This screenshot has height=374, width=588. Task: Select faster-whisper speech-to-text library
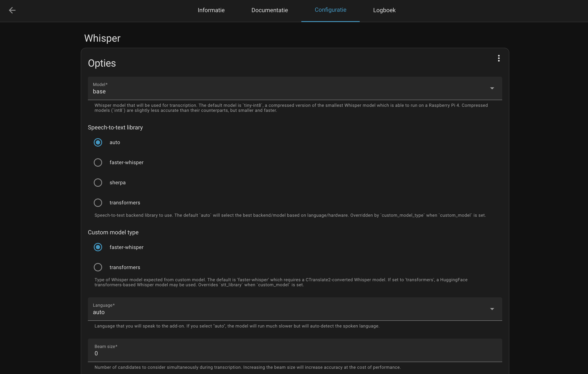click(98, 162)
